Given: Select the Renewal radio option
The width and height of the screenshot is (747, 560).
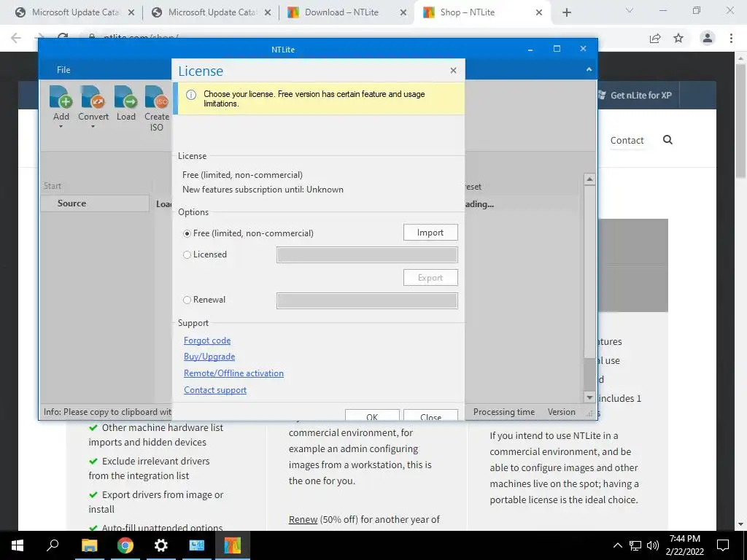Looking at the screenshot, I should (x=187, y=300).
